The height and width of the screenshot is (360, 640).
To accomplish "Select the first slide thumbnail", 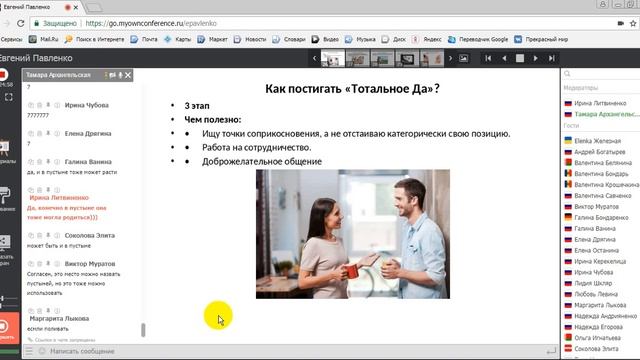I will 333,58.
